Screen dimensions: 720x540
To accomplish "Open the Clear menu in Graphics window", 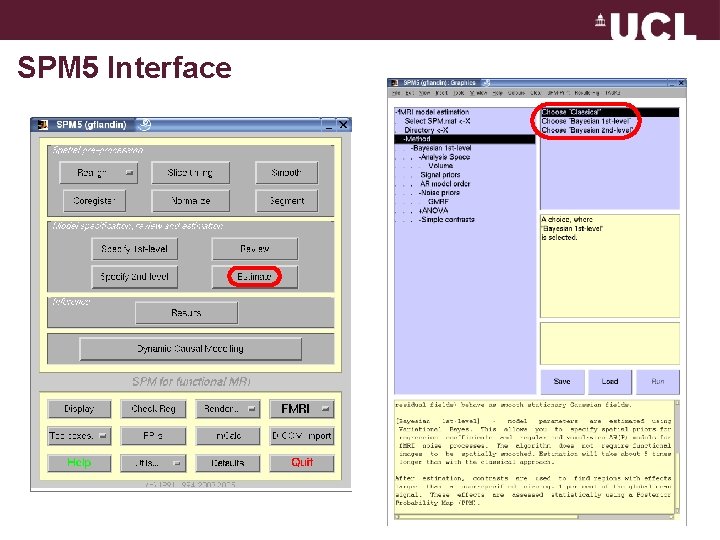I will 535,93.
